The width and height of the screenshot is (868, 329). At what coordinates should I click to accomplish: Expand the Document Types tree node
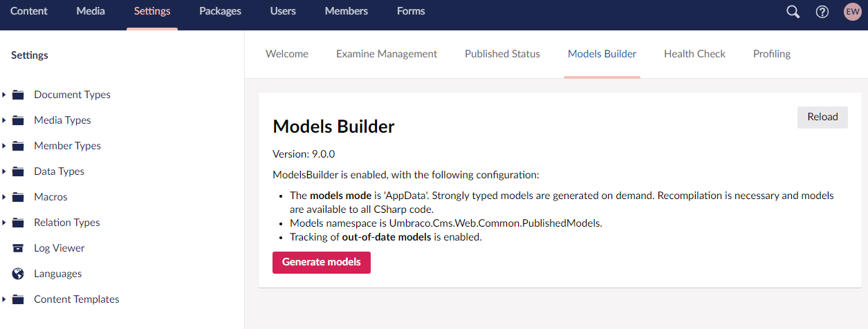(x=4, y=95)
